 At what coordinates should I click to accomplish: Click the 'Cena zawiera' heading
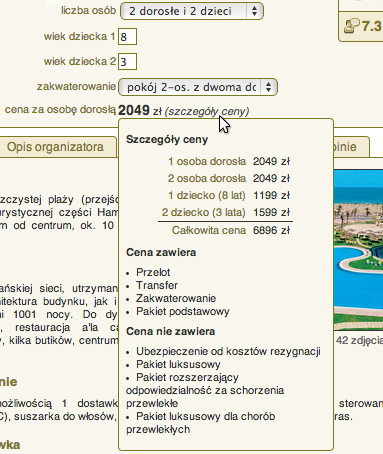[x=161, y=253]
